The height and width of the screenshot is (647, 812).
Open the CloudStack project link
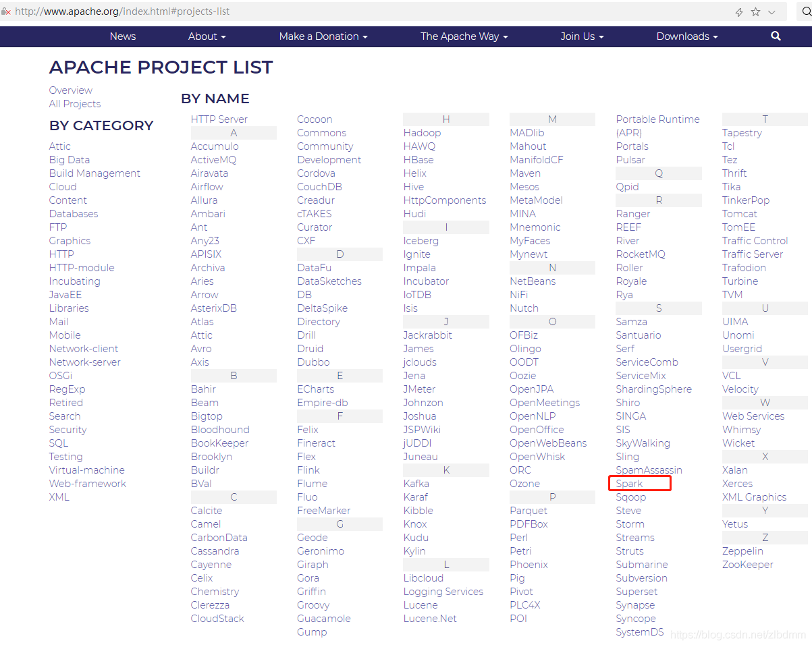[x=217, y=619]
